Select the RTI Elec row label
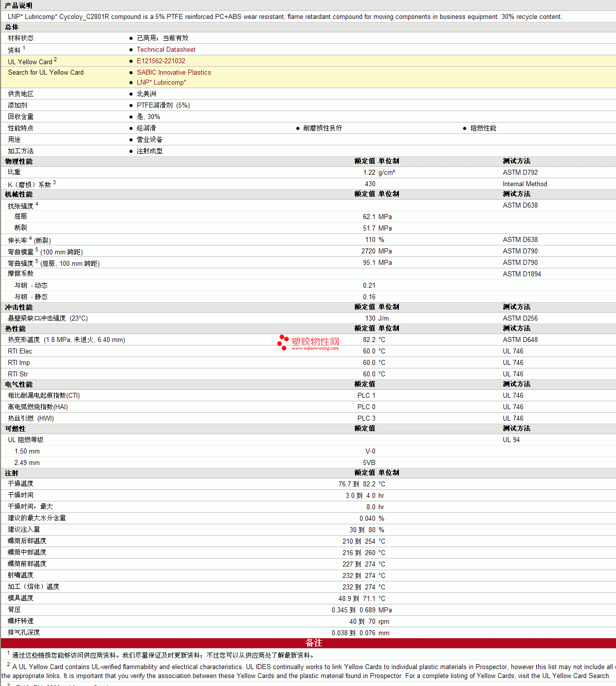This screenshot has width=616, height=686. click(x=20, y=351)
